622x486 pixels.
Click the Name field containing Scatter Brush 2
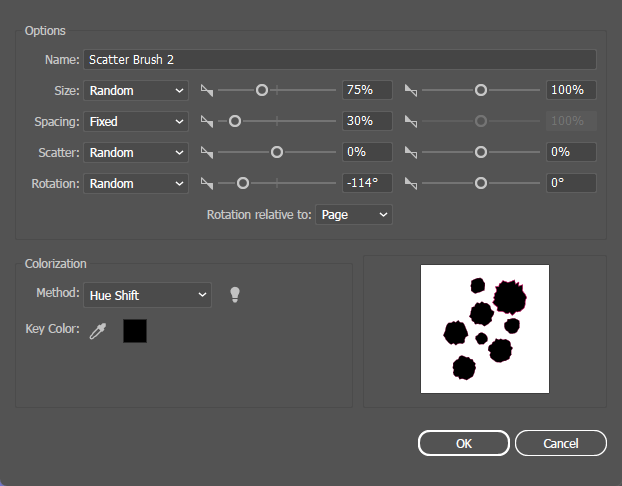[340, 60]
